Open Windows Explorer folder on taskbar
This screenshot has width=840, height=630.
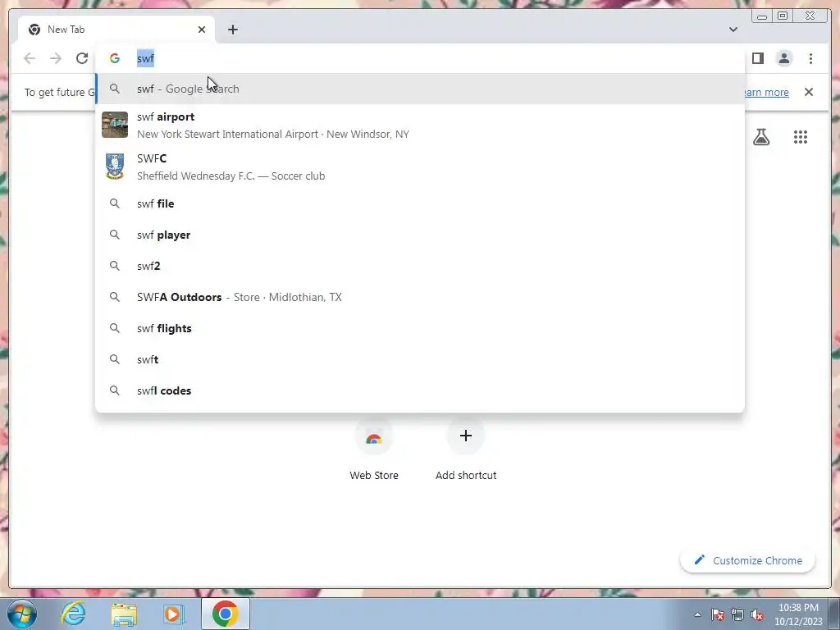(124, 614)
